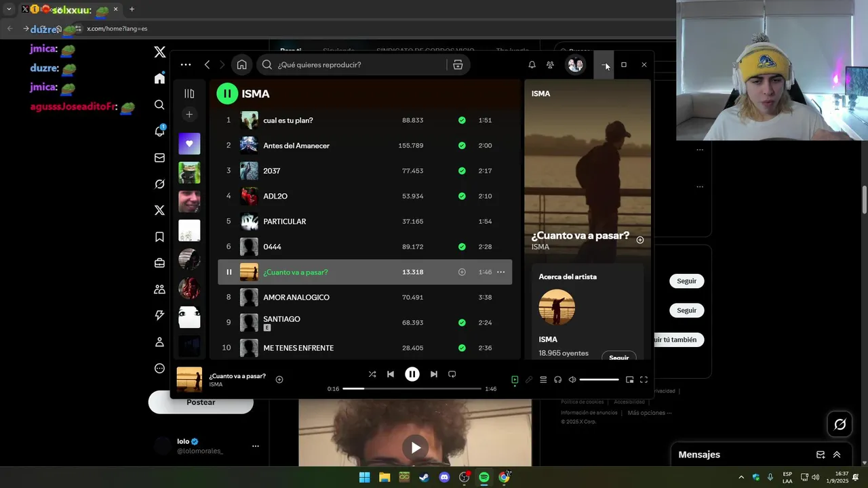Mute the Spotify volume
This screenshot has height=488, width=868.
point(572,380)
